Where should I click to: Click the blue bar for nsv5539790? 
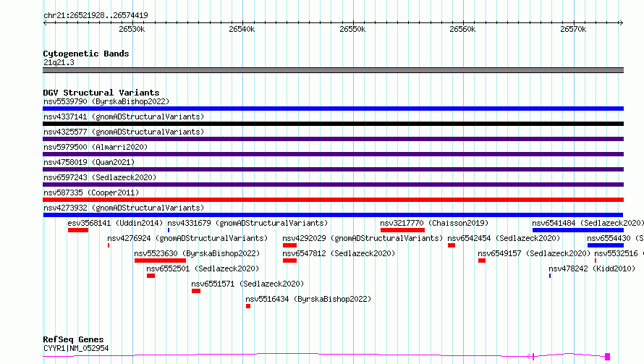point(333,109)
